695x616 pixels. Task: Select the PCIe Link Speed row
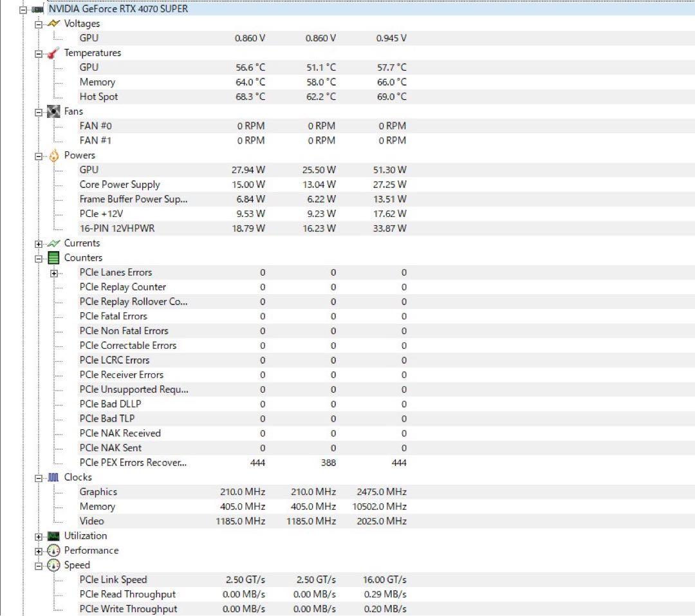click(x=113, y=580)
